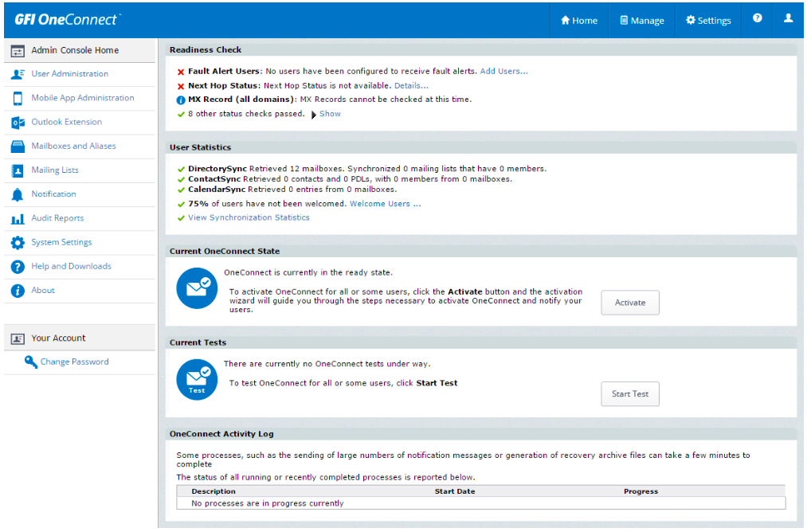Click the ready-state envelope icon
Image resolution: width=807 pixels, height=532 pixels.
coord(197,288)
